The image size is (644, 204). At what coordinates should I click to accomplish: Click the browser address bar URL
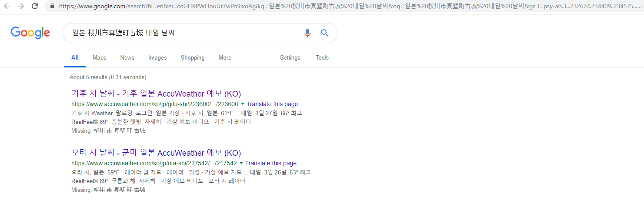coord(350,7)
